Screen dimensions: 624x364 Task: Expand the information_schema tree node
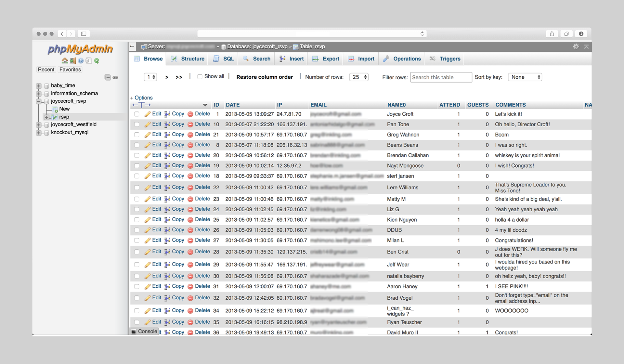tap(39, 94)
